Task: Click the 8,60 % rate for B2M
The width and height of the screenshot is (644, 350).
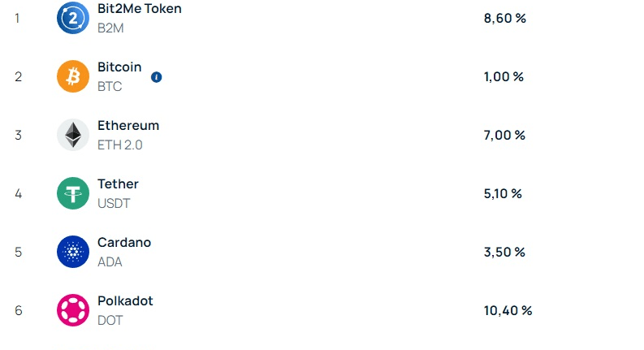Action: 504,18
